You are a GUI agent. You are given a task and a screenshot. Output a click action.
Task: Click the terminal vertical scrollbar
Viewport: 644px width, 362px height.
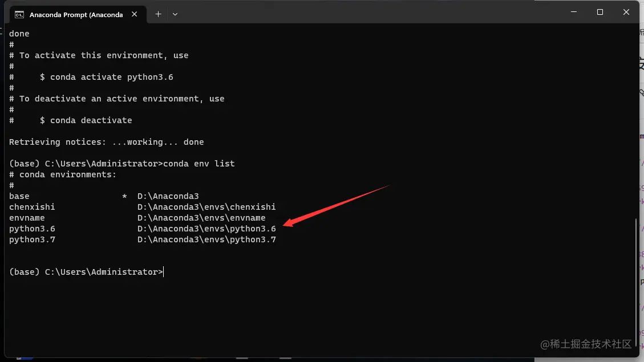[x=636, y=282]
